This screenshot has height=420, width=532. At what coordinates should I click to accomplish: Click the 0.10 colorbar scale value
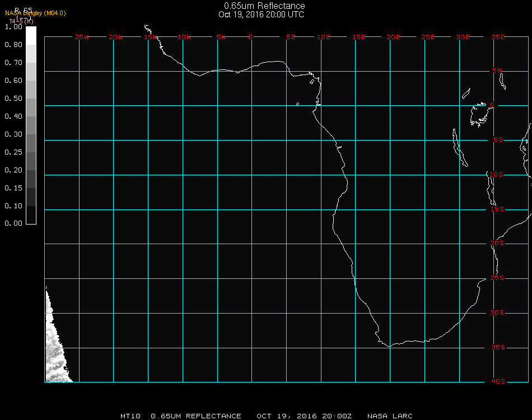[x=13, y=206]
